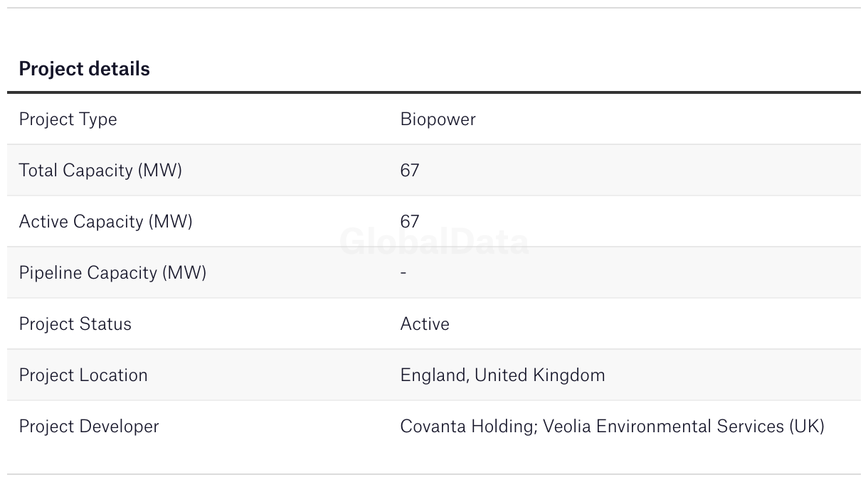This screenshot has height=482, width=868.
Task: Click the Project details heading
Action: (x=84, y=69)
